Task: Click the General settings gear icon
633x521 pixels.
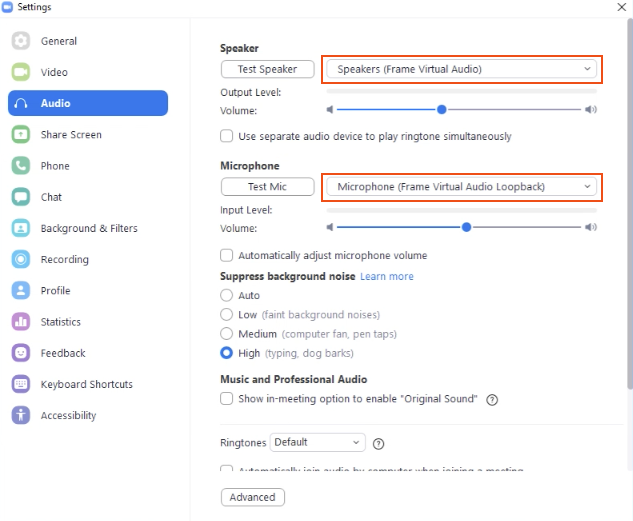Action: click(x=21, y=41)
